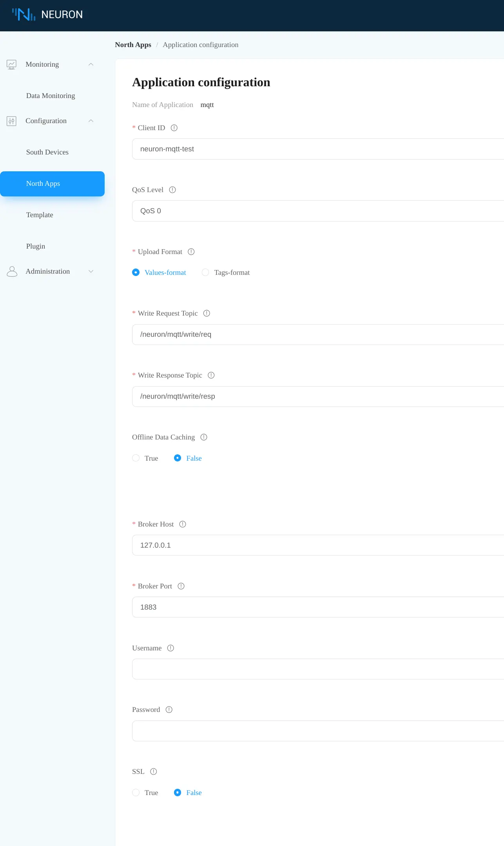This screenshot has width=504, height=846.
Task: Focus the Write Request Topic input
Action: pos(318,334)
